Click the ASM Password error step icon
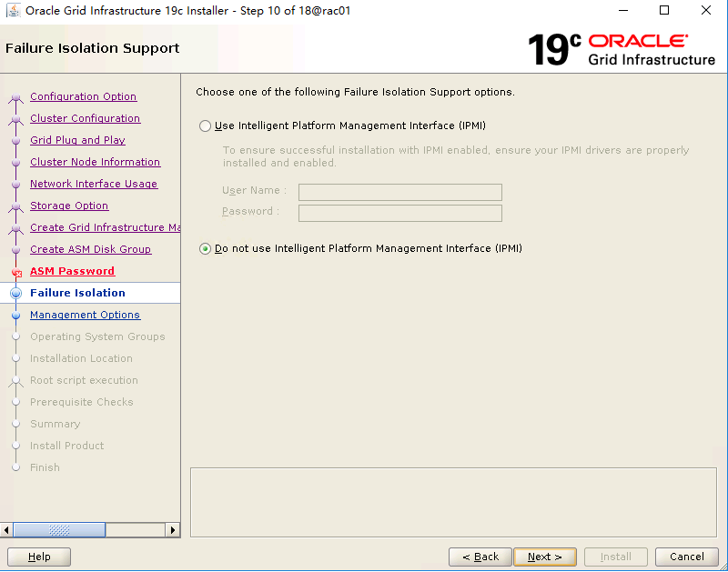Viewport: 728px width, 572px height. [x=16, y=273]
